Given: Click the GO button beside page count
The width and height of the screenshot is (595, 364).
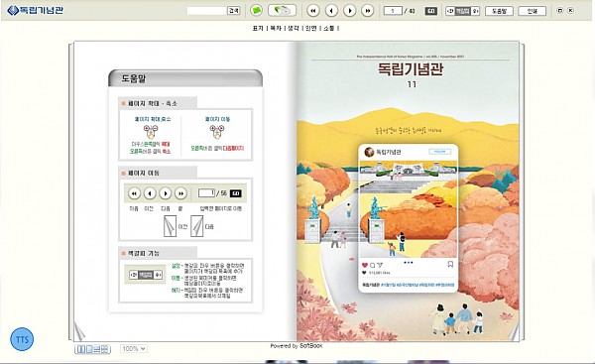Looking at the screenshot, I should [431, 11].
